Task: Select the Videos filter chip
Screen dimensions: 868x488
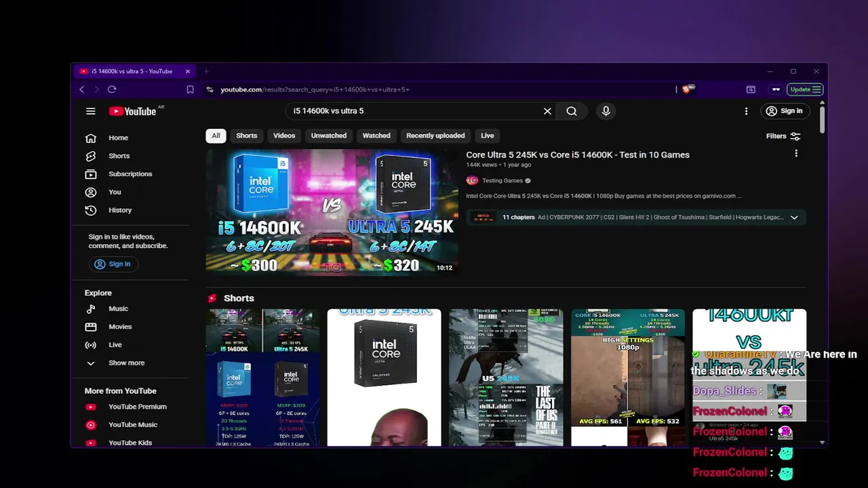Action: pos(284,136)
